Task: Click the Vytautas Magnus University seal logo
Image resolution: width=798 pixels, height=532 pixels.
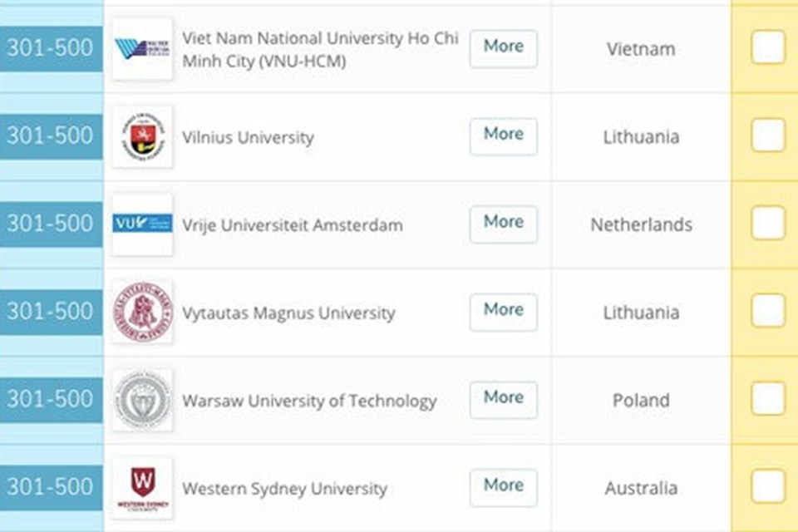Action: (x=142, y=312)
